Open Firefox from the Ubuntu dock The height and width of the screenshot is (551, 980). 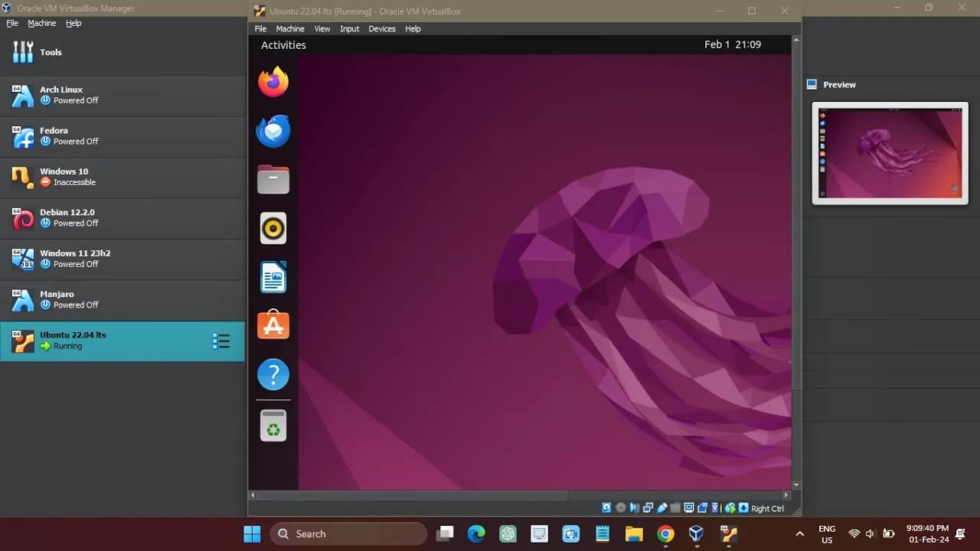pos(273,81)
